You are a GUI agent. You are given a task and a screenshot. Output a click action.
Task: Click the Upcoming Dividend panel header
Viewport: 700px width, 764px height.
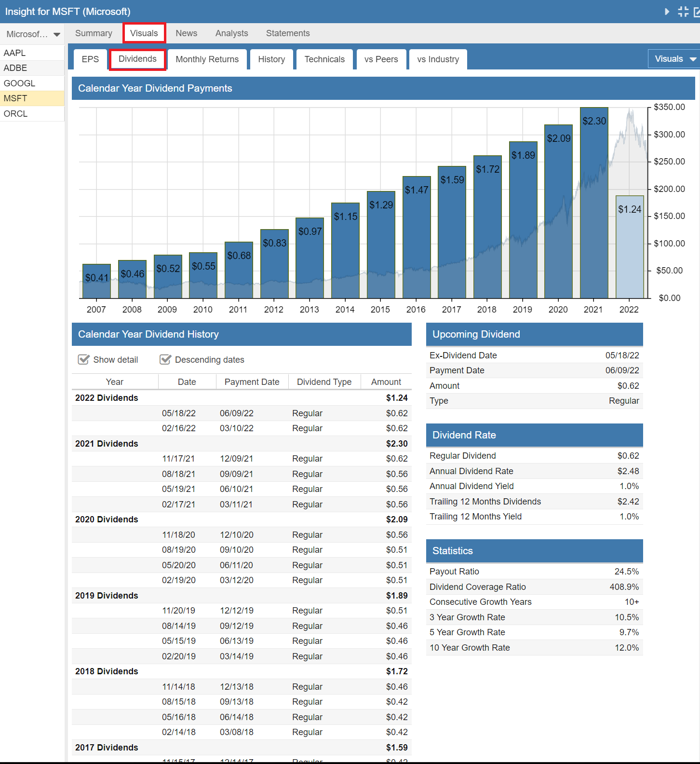[x=535, y=334]
